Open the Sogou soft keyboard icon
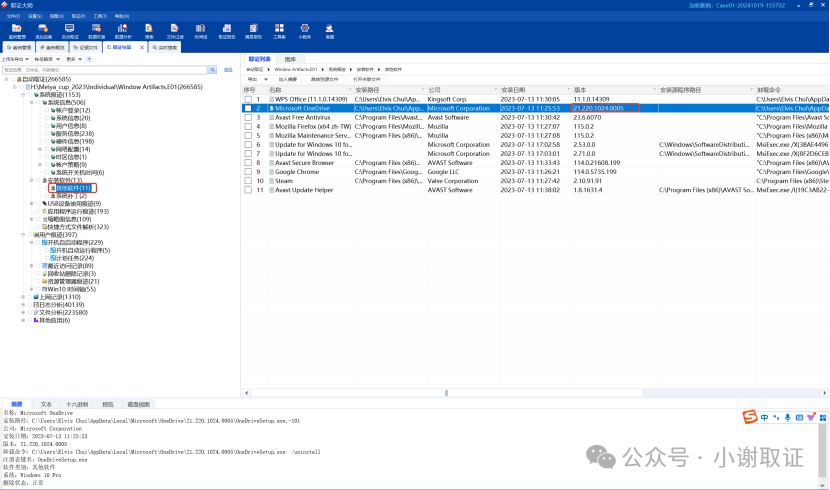Viewport: 830px width, 490px height. point(799,418)
